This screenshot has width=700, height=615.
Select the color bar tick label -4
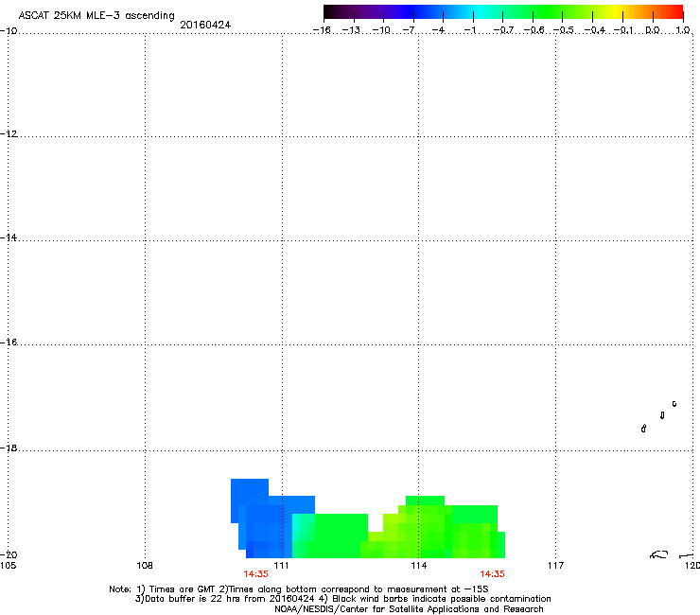[x=438, y=30]
